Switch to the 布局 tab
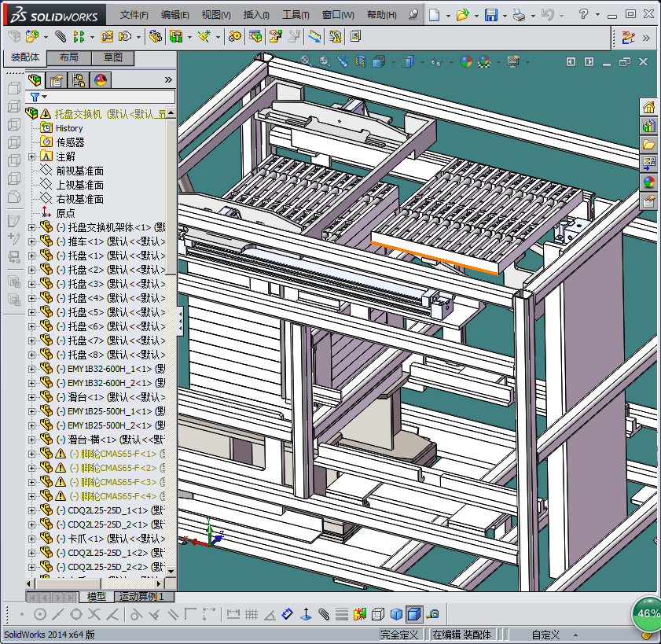The height and width of the screenshot is (644, 661). tap(69, 57)
